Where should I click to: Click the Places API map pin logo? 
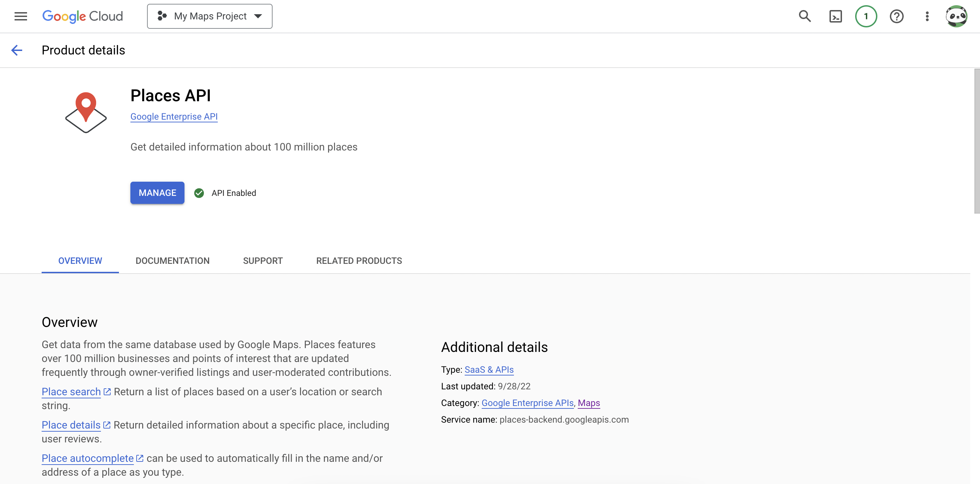click(x=86, y=113)
